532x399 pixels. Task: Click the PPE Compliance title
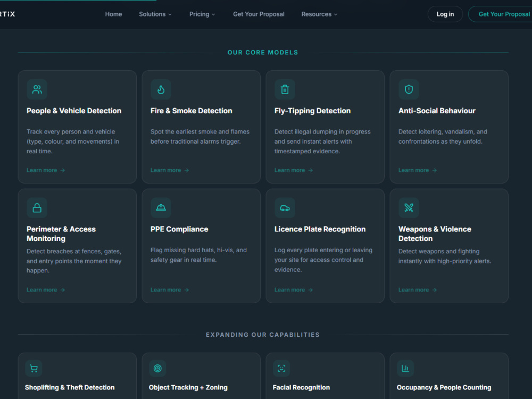pyautogui.click(x=179, y=229)
